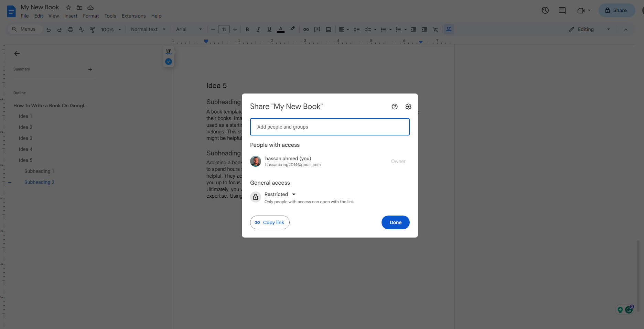Open the Tools menu
The width and height of the screenshot is (644, 329).
click(x=110, y=16)
